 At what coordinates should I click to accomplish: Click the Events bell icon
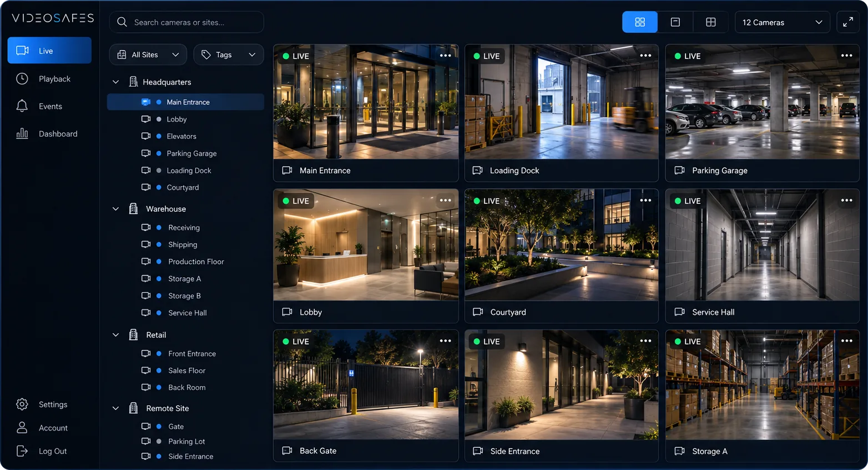(x=22, y=106)
